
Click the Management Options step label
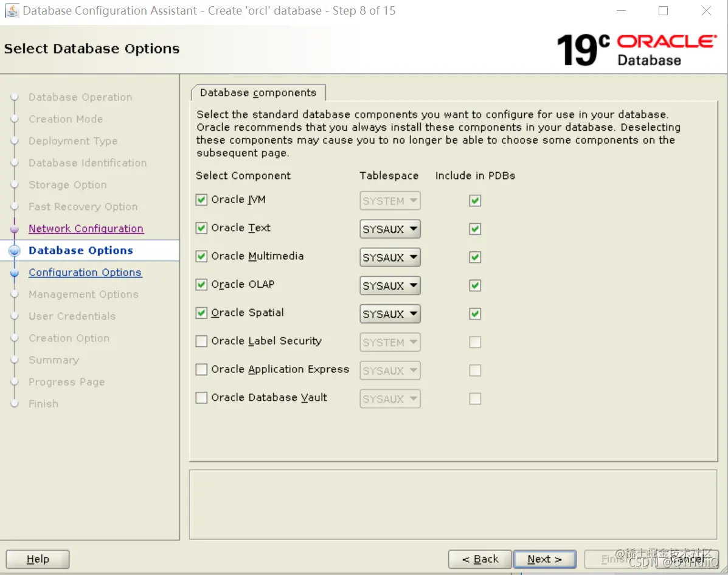tap(83, 294)
